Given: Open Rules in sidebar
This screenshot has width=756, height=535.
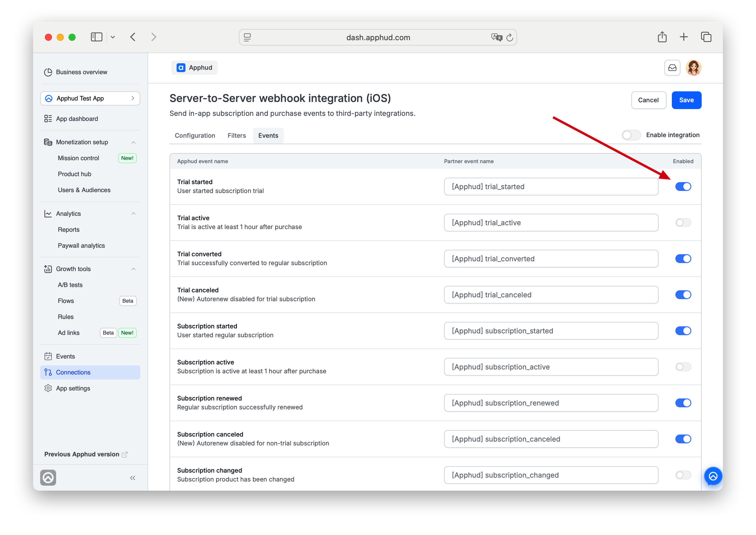Looking at the screenshot, I should (66, 317).
